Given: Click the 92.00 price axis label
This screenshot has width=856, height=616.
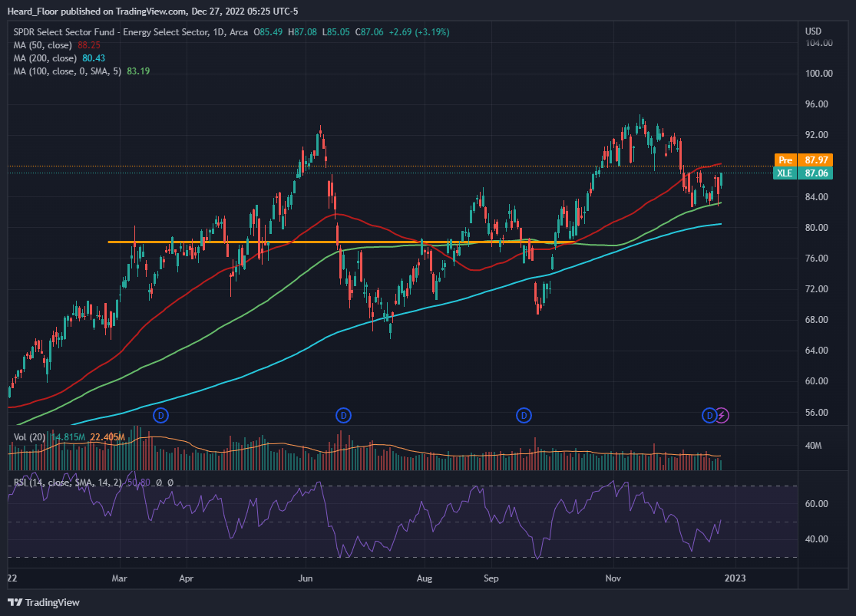Looking at the screenshot, I should 817,135.
